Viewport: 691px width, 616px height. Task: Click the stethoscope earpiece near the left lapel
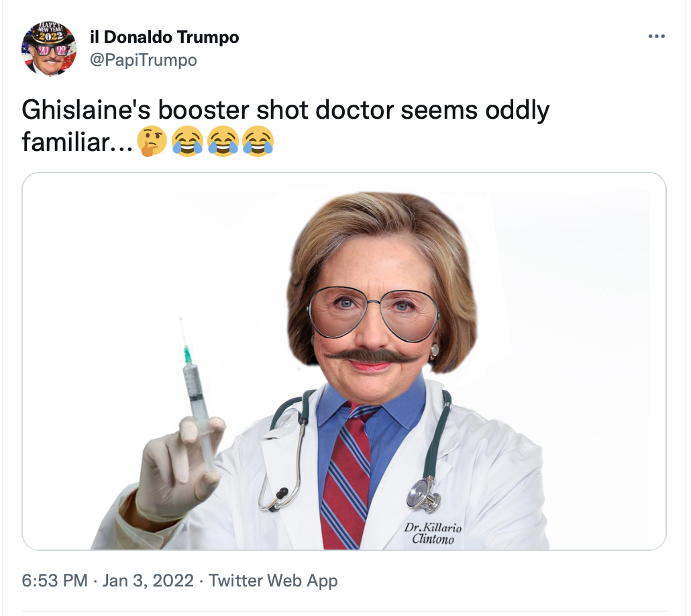279,494
